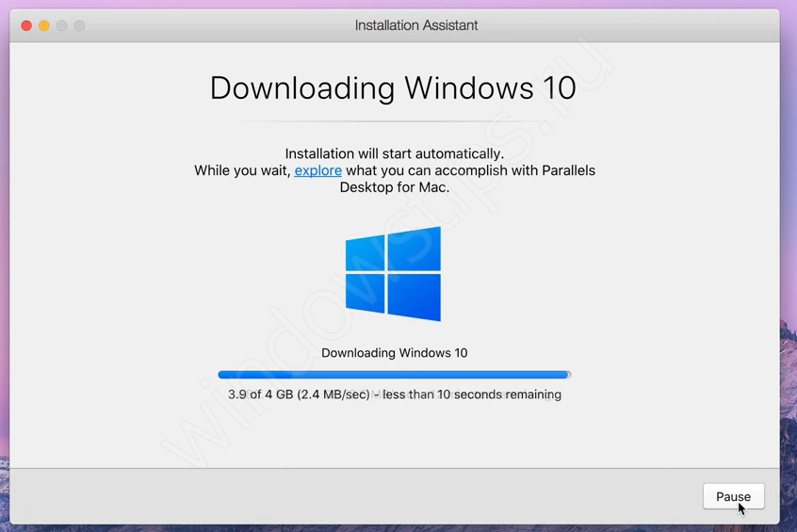This screenshot has width=797, height=532.
Task: Click the rightmost gray title bar button
Action: [x=80, y=25]
